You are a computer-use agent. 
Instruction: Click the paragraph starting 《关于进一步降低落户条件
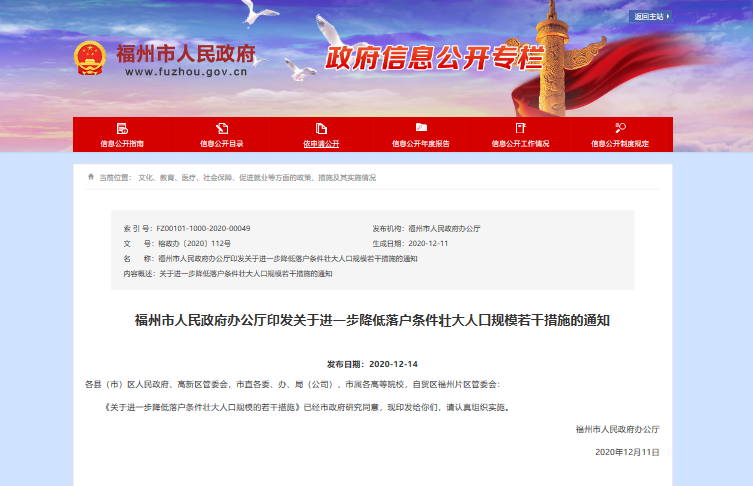(x=306, y=407)
